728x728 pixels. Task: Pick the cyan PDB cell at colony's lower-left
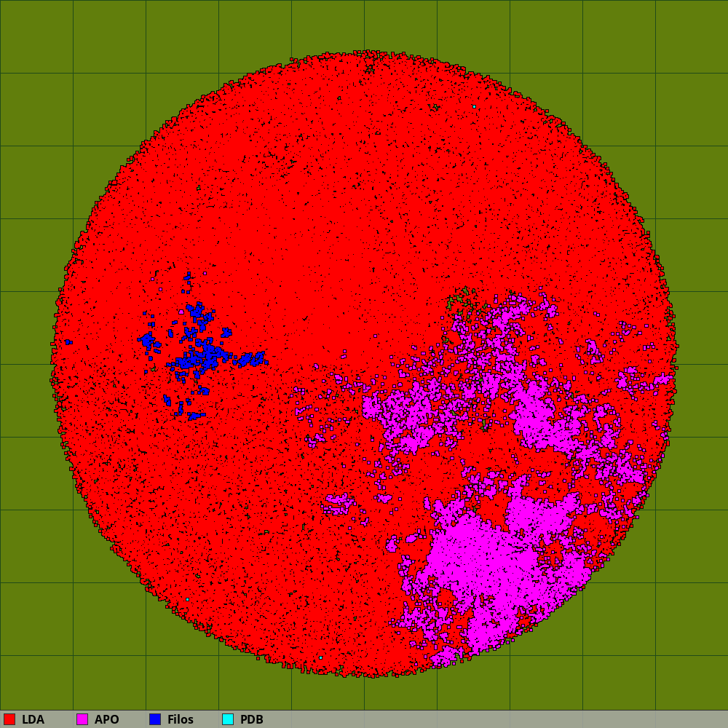tap(187, 599)
